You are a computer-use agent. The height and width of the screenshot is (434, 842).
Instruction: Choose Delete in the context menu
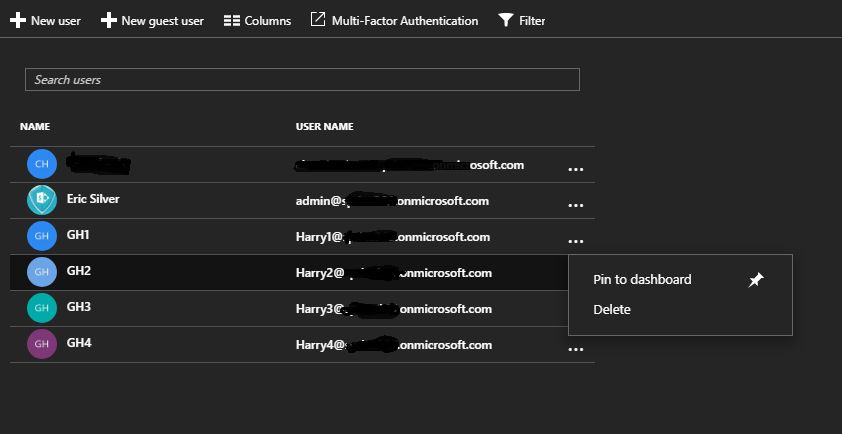point(612,309)
